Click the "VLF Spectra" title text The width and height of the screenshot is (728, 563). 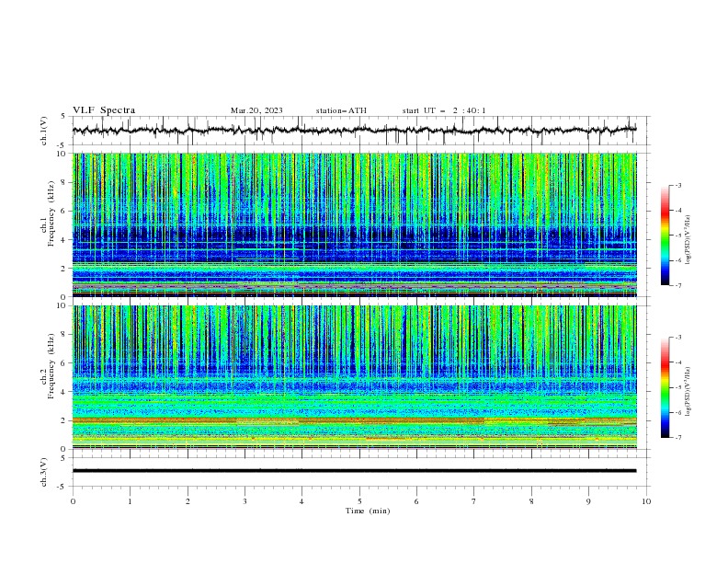pos(104,110)
